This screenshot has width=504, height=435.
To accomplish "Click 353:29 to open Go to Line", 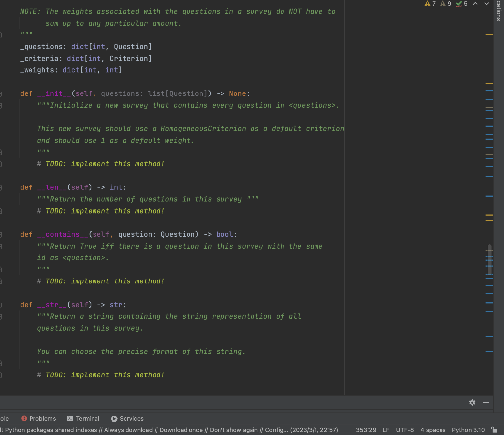I will [x=367, y=429].
